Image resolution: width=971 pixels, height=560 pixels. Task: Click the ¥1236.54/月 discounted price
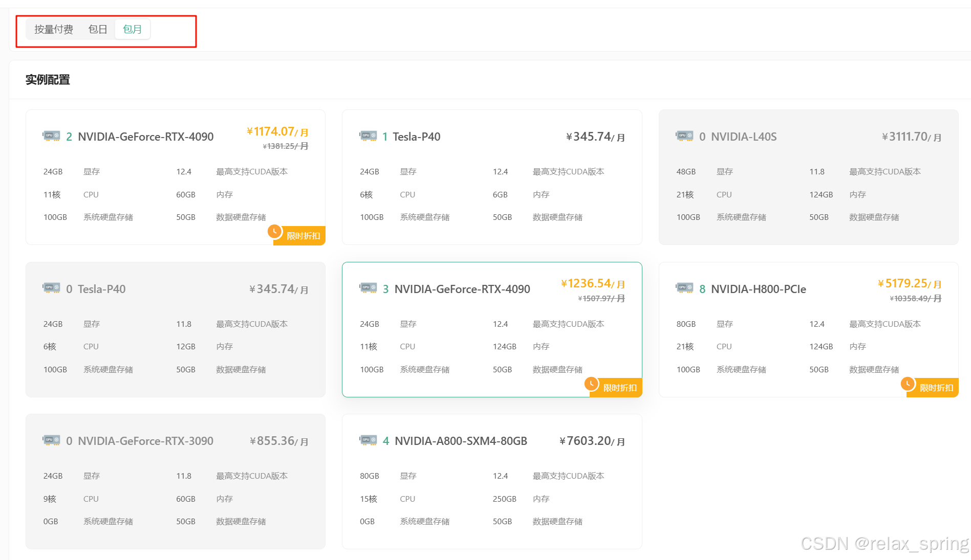pyautogui.click(x=593, y=283)
